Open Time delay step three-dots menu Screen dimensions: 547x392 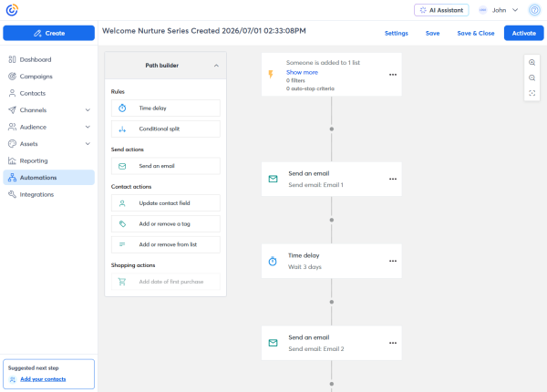(393, 261)
